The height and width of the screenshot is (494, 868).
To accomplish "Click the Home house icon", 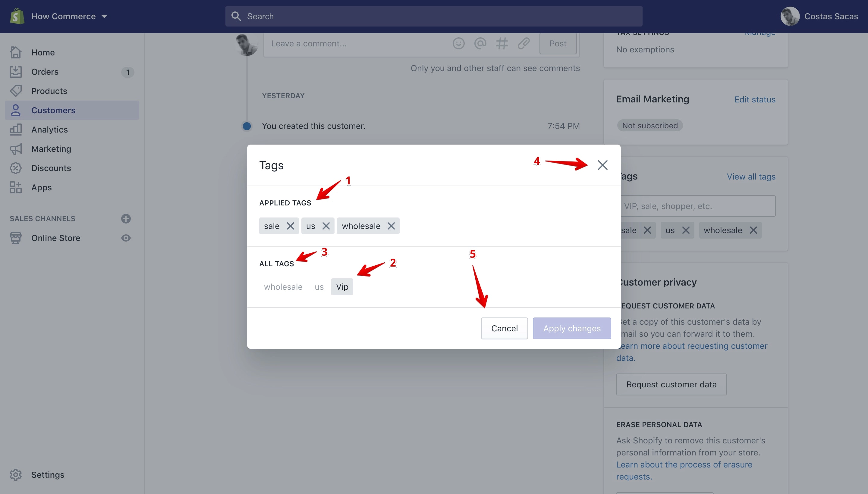I will [x=16, y=52].
